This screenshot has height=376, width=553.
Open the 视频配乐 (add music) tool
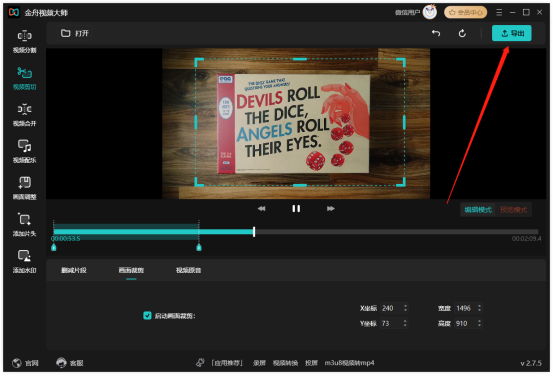click(24, 151)
